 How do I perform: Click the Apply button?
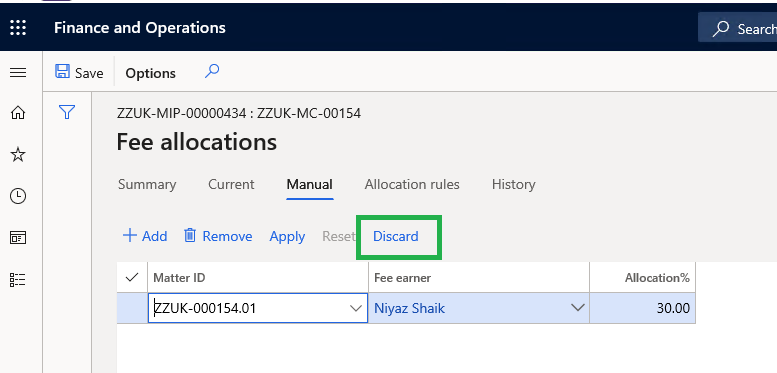(x=287, y=237)
